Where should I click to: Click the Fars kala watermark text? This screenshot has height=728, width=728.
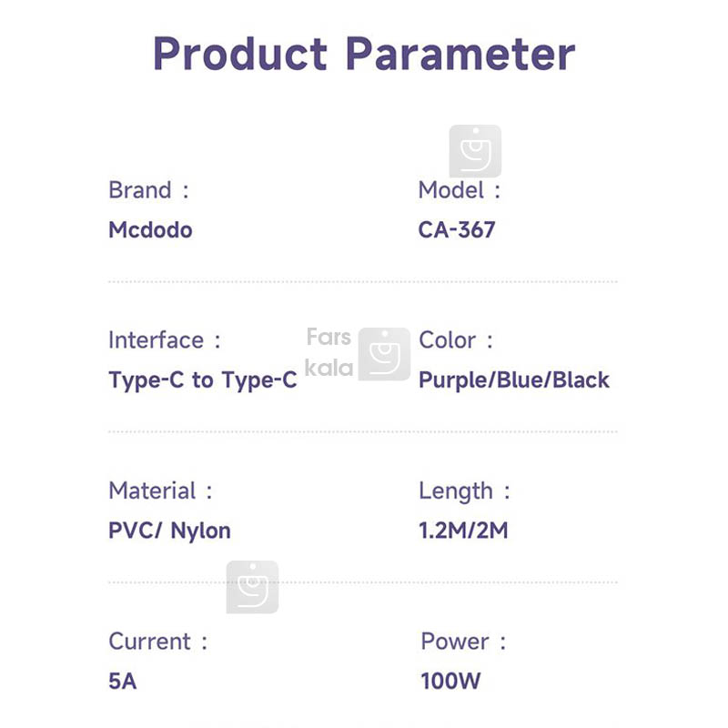[x=329, y=353]
